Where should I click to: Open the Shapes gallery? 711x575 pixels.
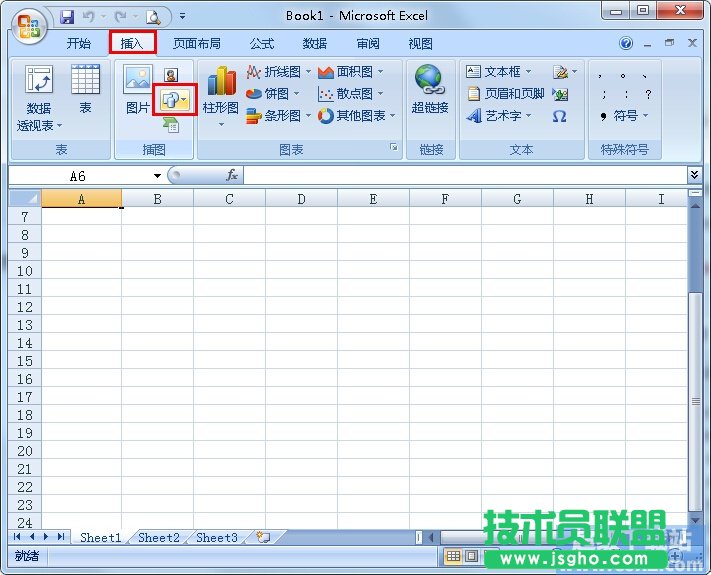pos(175,100)
